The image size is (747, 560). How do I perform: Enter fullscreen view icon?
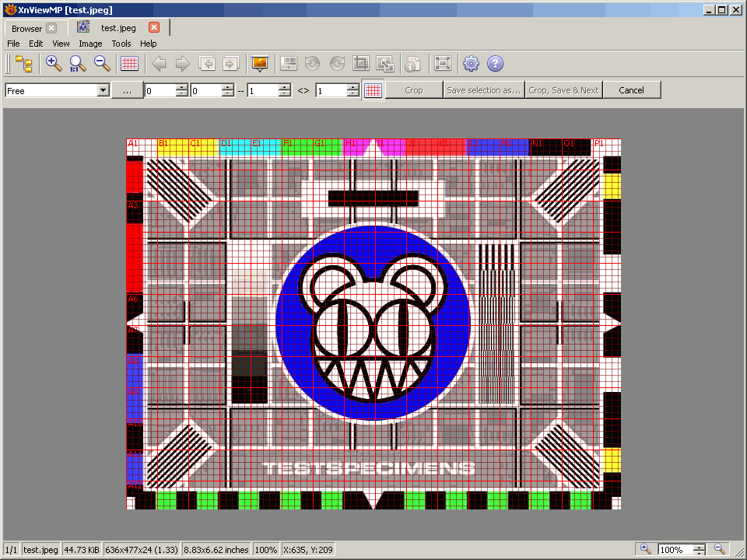[x=443, y=63]
